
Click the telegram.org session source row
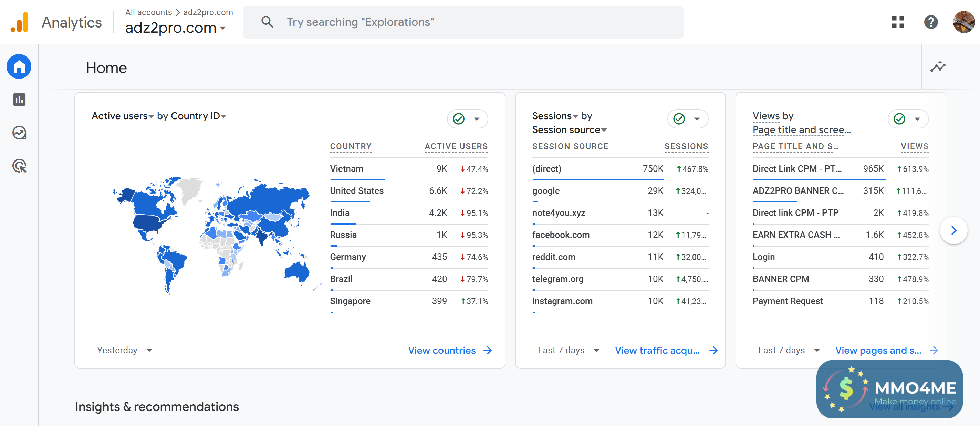pyautogui.click(x=620, y=279)
